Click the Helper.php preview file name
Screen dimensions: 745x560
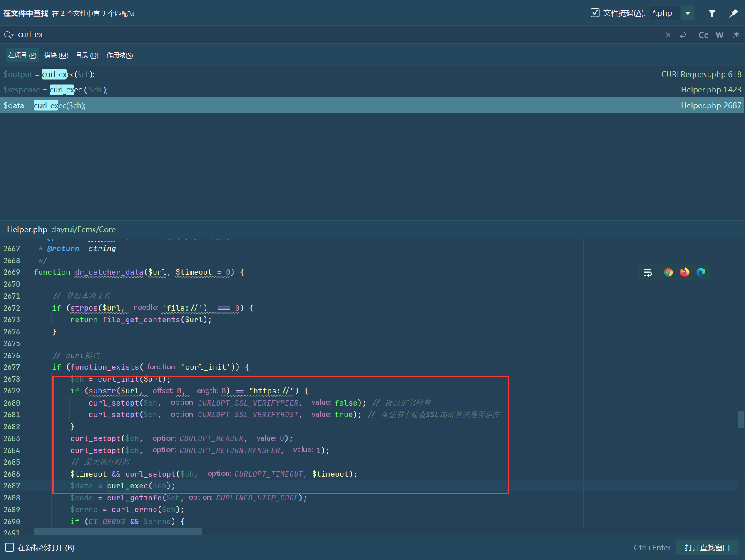tap(27, 229)
